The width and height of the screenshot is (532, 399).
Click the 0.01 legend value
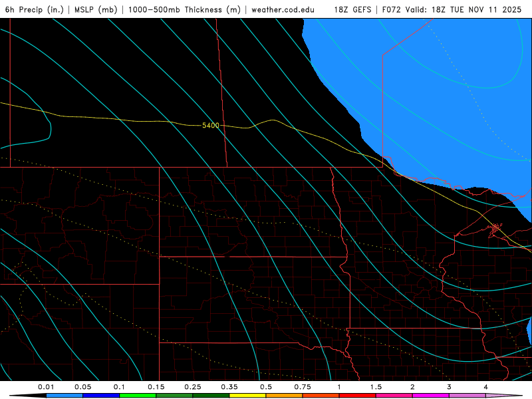pyautogui.click(x=46, y=387)
